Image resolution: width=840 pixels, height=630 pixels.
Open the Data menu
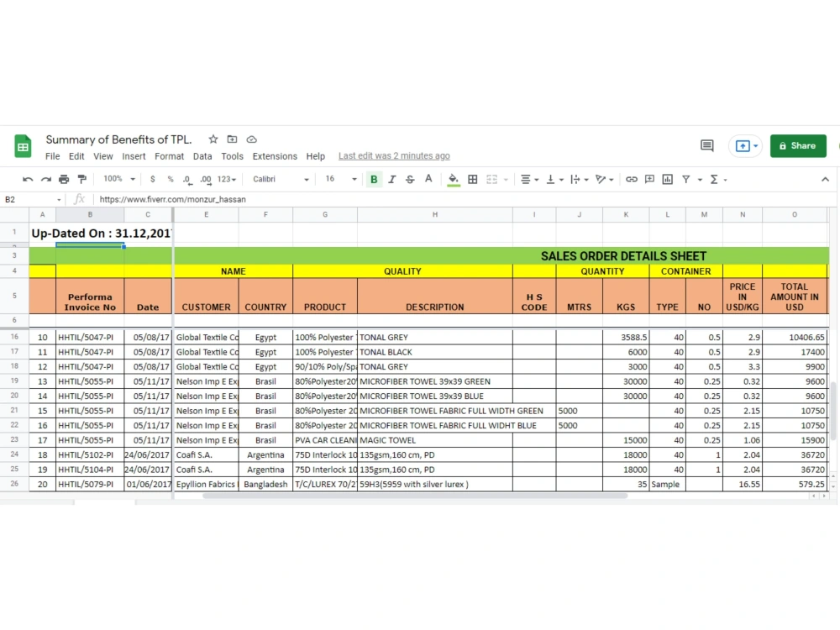click(202, 156)
